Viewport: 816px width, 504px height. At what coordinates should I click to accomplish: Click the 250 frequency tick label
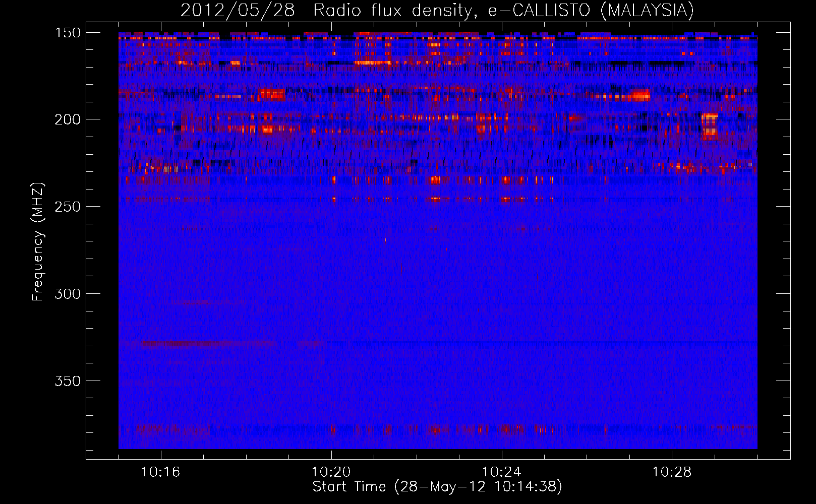[x=68, y=207]
